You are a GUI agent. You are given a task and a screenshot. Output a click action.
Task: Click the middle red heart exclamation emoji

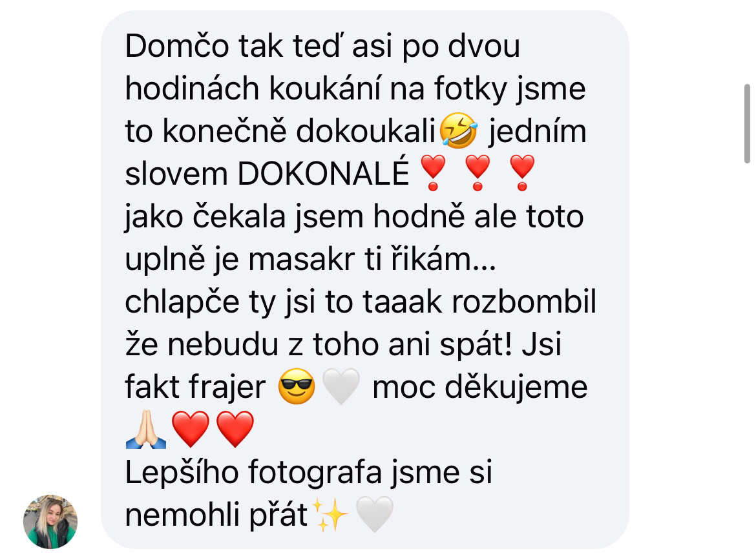(478, 173)
